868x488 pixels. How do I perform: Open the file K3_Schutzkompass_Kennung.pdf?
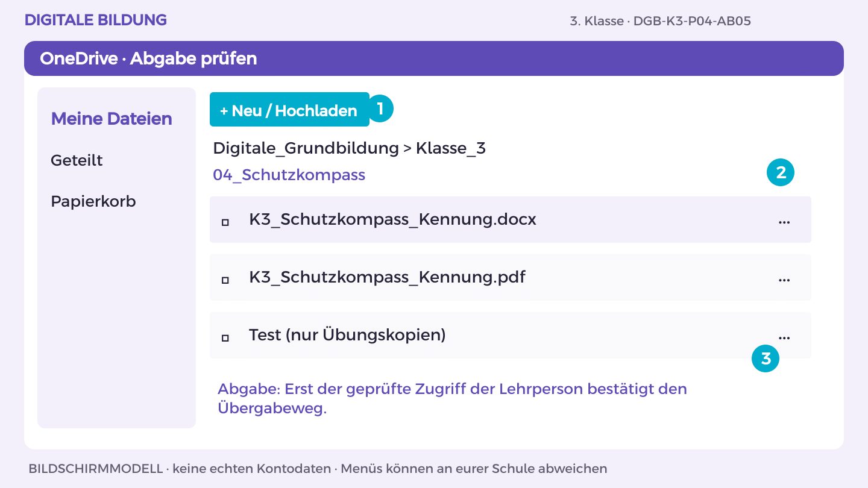pyautogui.click(x=387, y=277)
